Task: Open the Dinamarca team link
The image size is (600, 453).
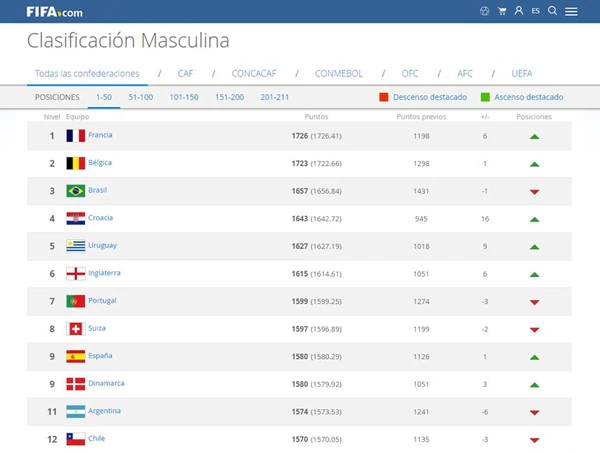Action: point(106,383)
